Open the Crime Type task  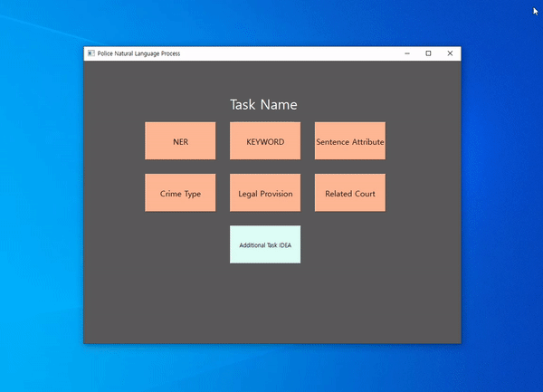(x=180, y=193)
